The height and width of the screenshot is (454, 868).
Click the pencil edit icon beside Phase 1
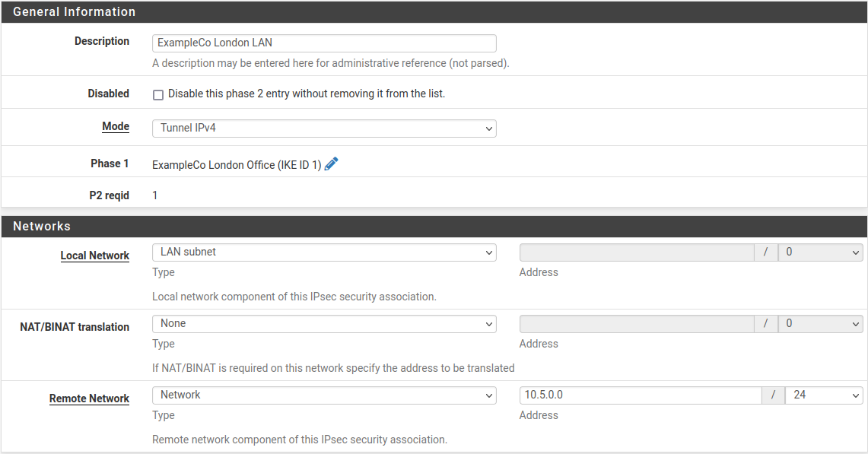pos(331,164)
